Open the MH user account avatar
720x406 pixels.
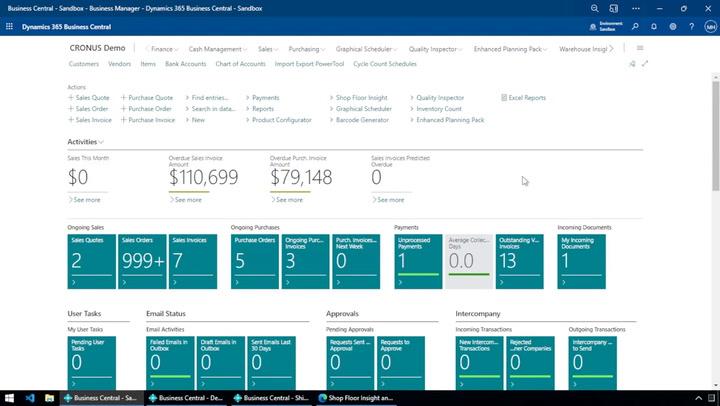[x=708, y=27]
